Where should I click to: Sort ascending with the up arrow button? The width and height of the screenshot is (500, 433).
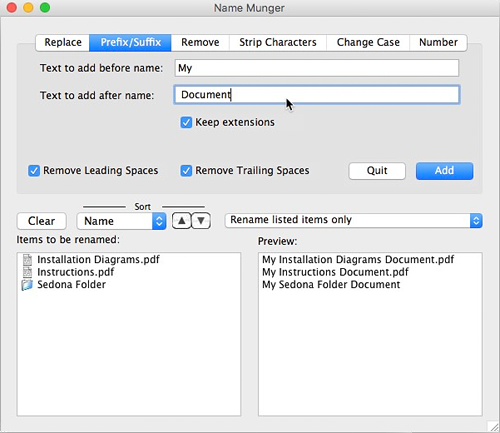182,221
